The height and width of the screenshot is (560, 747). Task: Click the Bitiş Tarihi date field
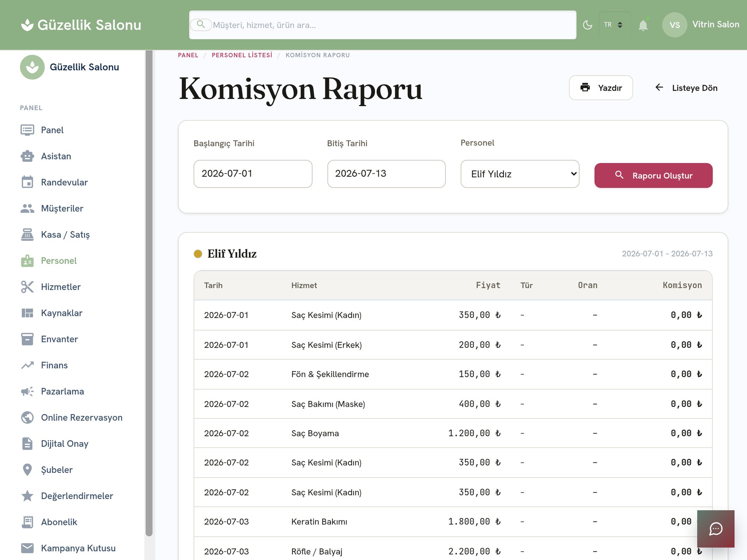[386, 174]
